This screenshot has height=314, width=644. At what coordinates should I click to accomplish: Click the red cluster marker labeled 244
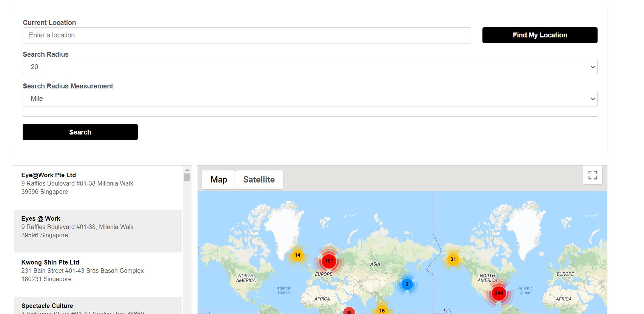click(x=499, y=293)
